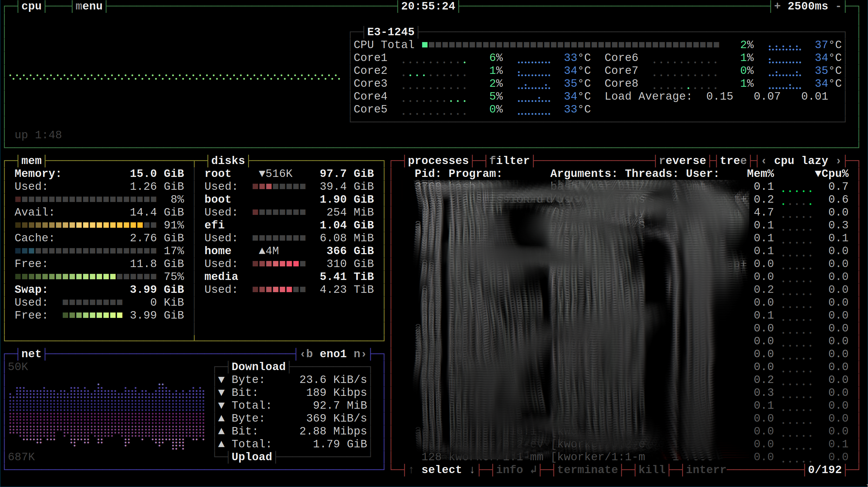
Task: Click the mem box title
Action: pos(32,161)
